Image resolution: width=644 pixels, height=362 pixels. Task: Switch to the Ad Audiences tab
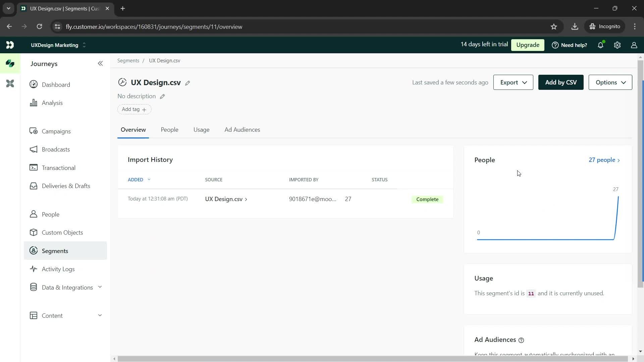242,129
